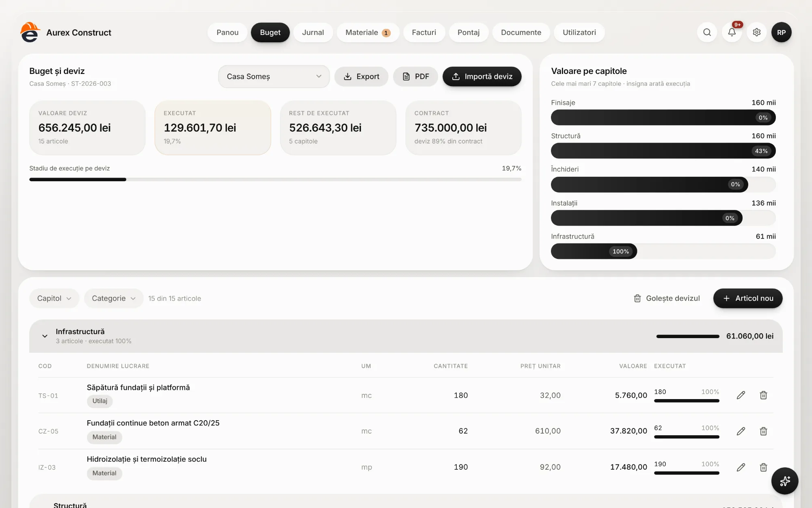
Task: Edit the IZ-03 Hidroizolație row
Action: pyautogui.click(x=741, y=467)
